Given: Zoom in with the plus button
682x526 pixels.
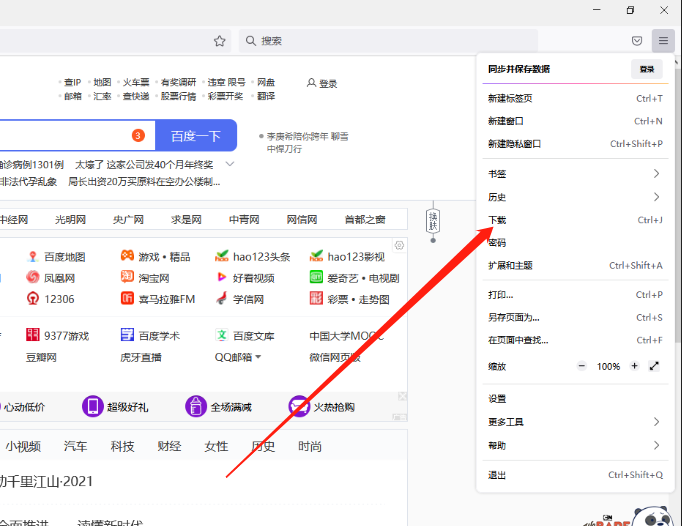Looking at the screenshot, I should coord(635,366).
